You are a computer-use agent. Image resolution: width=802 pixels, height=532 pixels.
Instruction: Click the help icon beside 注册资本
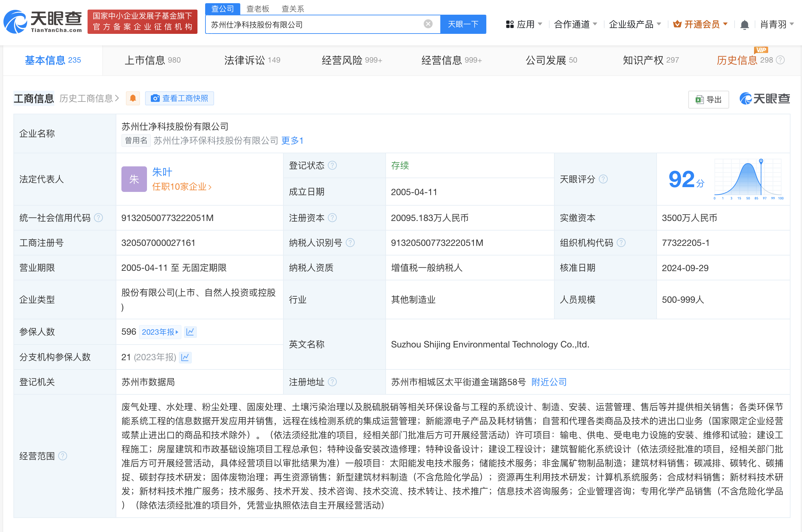[333, 217]
